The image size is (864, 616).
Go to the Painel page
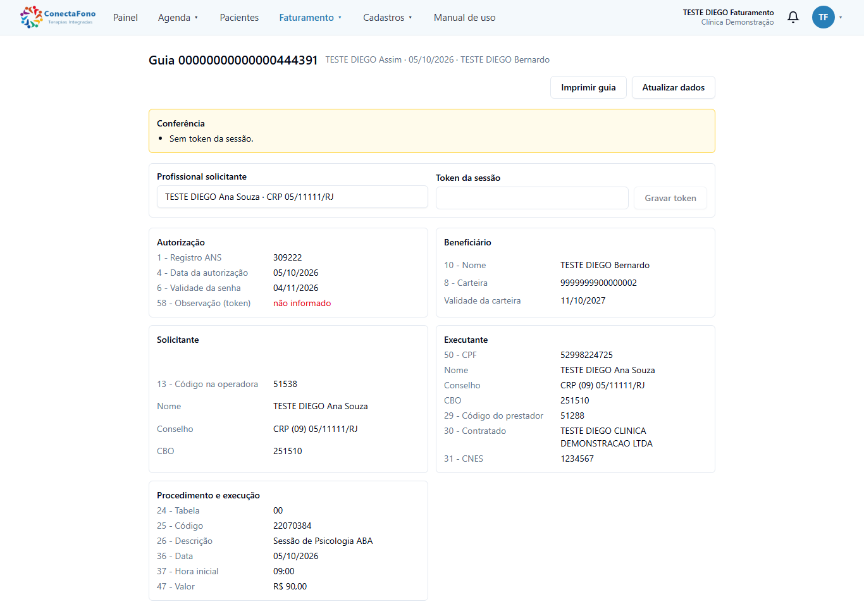[125, 18]
